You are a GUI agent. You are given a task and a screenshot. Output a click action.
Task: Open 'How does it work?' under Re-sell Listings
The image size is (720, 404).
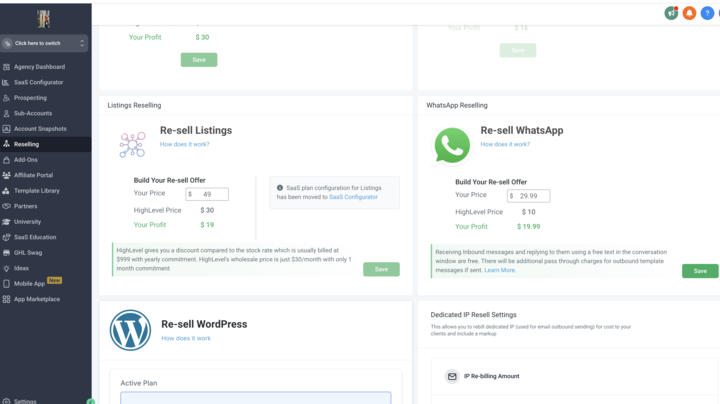[184, 145]
